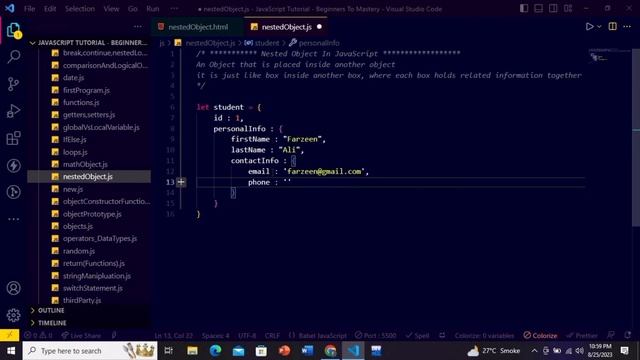Toggle the primary side bar layout
640x360 pixels.
coord(524,9)
